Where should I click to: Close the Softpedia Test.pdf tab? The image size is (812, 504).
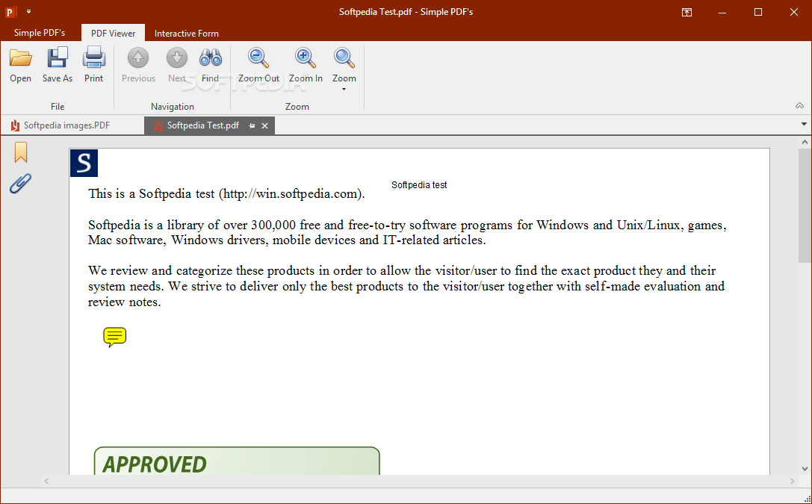pyautogui.click(x=264, y=125)
